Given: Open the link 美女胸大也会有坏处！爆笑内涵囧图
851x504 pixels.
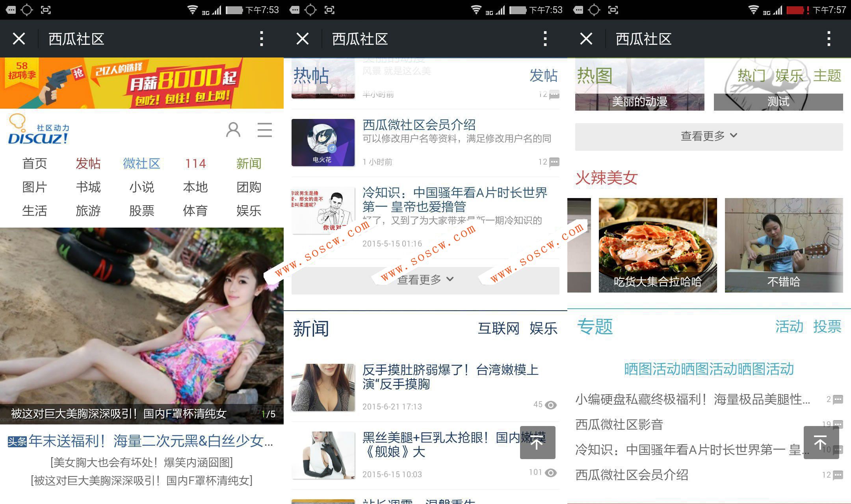Looking at the screenshot, I should 142,462.
